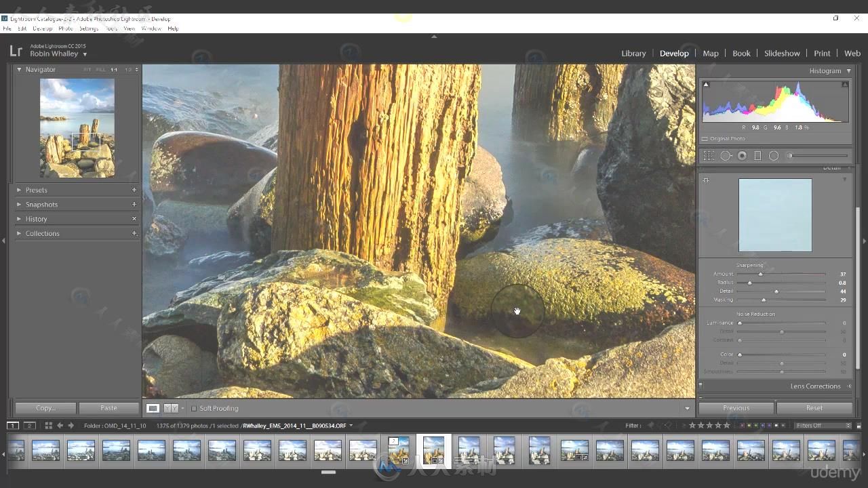The width and height of the screenshot is (868, 488).
Task: Open the Map module
Action: (x=711, y=54)
